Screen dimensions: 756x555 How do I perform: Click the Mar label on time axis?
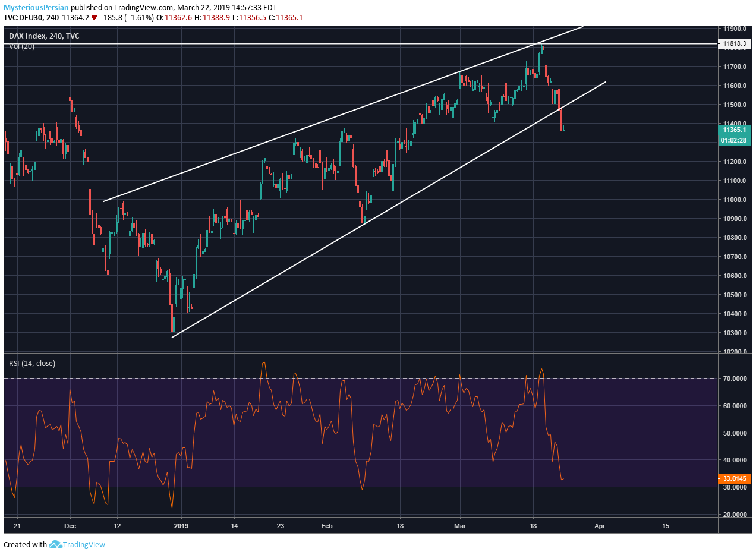point(461,526)
